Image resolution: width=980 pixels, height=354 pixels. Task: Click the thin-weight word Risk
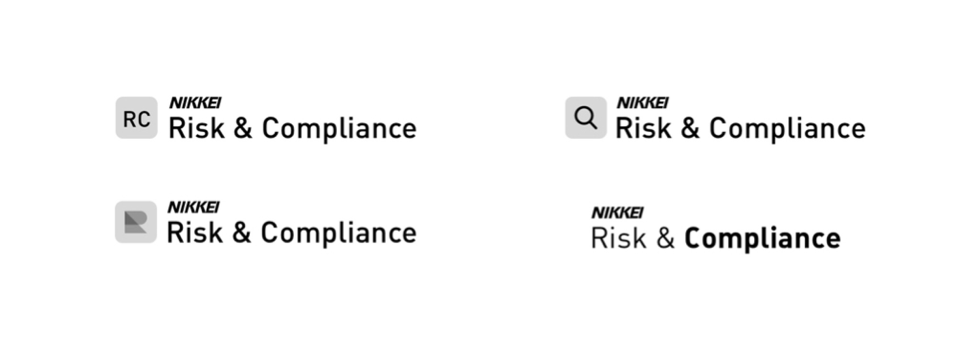point(619,238)
